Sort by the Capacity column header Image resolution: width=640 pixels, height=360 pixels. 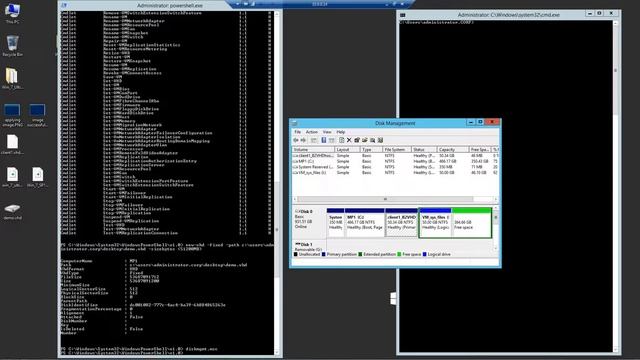tap(453, 150)
